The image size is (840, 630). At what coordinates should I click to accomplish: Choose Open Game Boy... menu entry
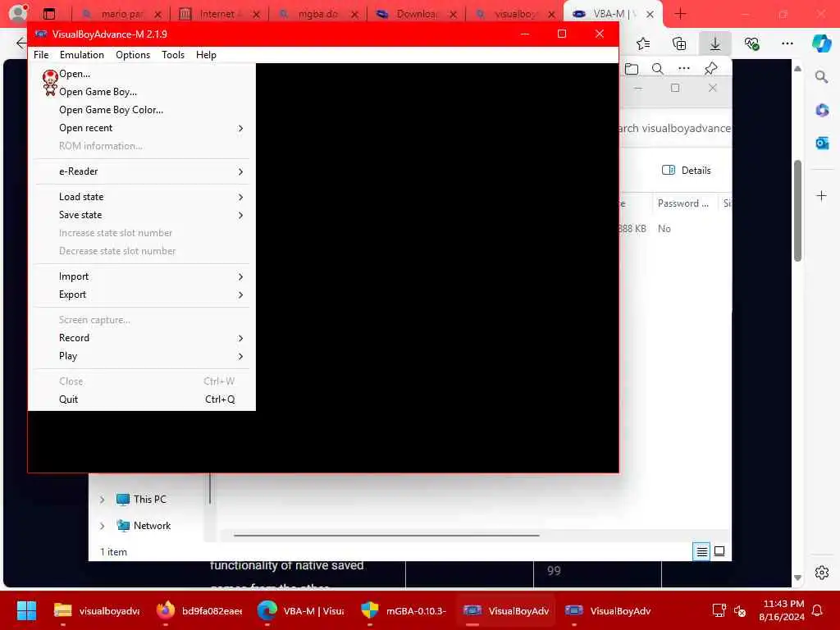pos(141,92)
